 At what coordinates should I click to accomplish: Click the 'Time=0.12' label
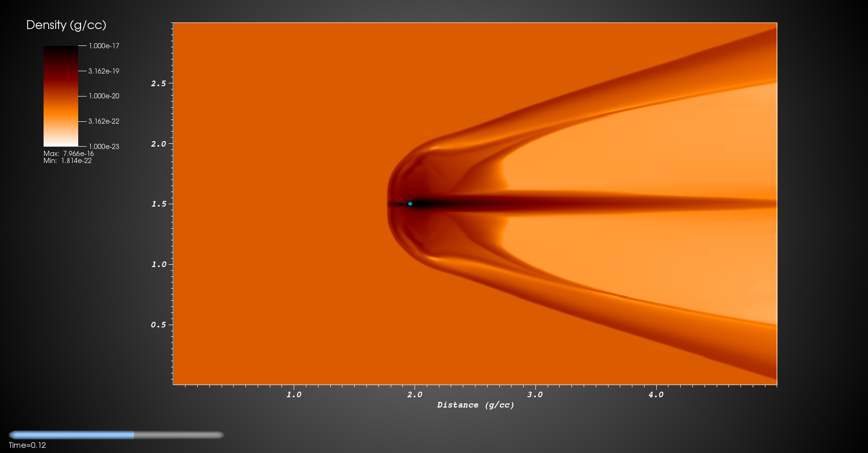(x=28, y=445)
